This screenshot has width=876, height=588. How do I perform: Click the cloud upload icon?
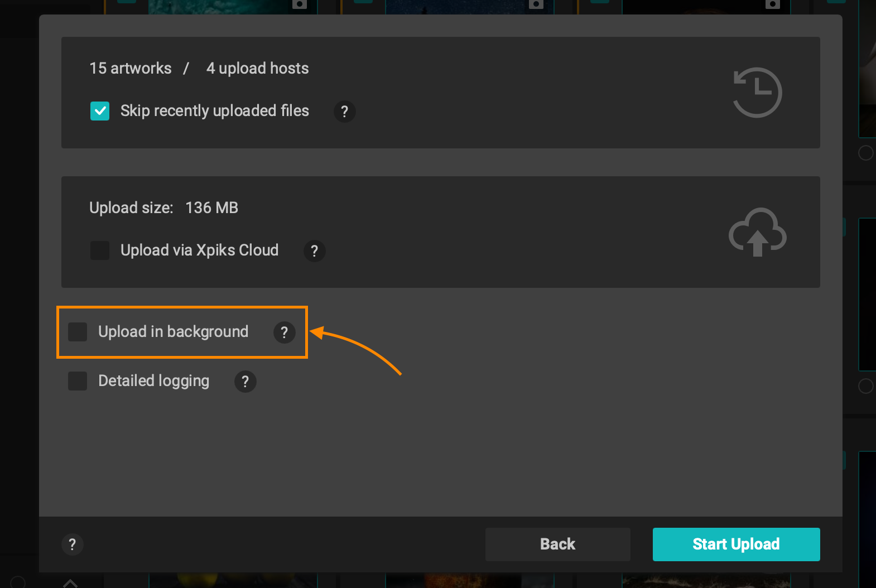tap(758, 232)
